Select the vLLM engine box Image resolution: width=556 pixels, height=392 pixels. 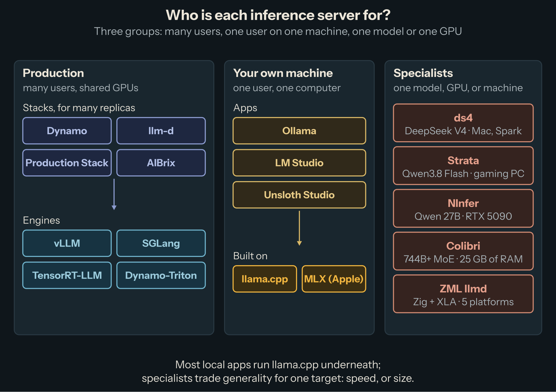[x=67, y=243]
